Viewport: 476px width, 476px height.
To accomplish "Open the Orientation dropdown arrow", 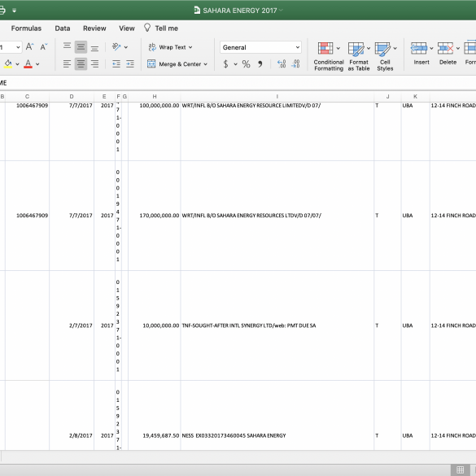I will tap(126, 47).
